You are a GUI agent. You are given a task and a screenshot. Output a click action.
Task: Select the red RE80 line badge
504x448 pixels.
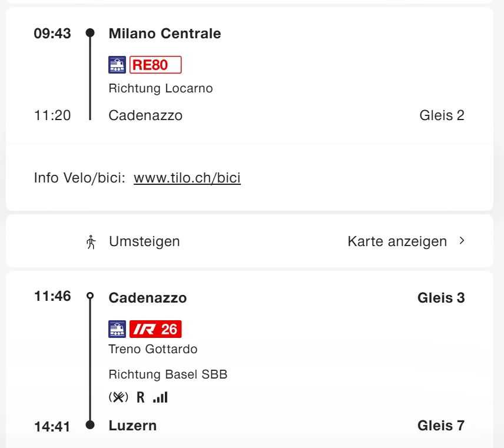coord(155,65)
